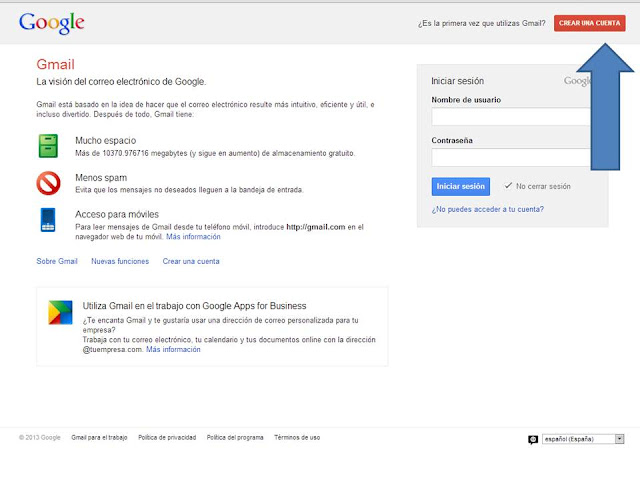Click the speech bubble icon beside language selector
Screen dimensions: 640x480
pyautogui.click(x=533, y=440)
